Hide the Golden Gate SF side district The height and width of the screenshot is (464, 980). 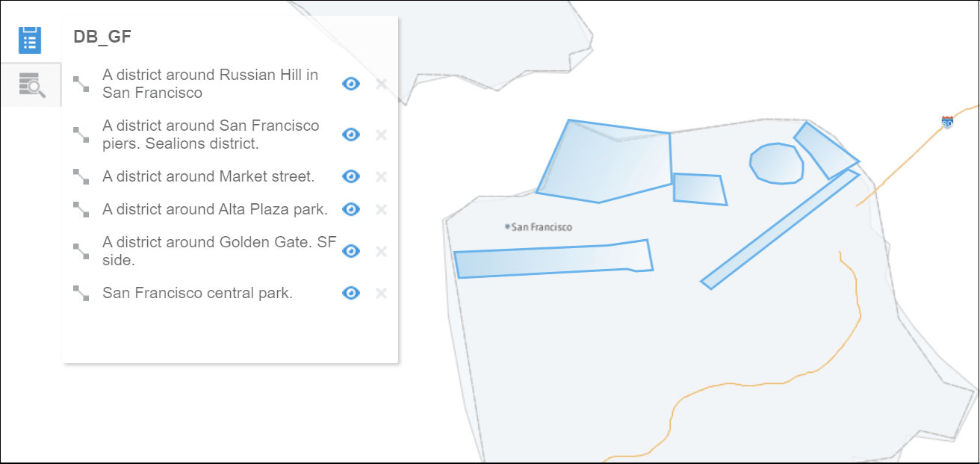(x=351, y=251)
